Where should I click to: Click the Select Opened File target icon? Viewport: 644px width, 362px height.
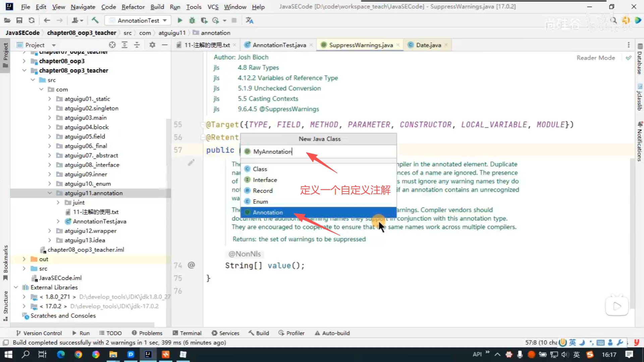112,45
